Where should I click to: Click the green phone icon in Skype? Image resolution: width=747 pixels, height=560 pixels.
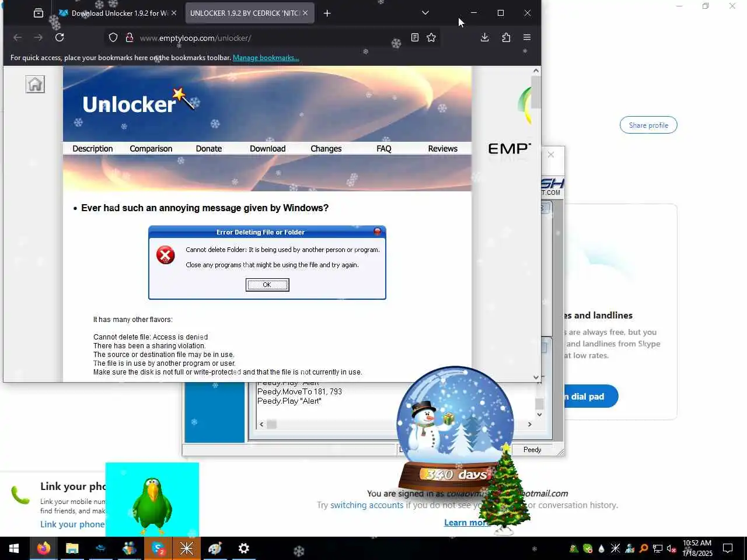coord(20,495)
